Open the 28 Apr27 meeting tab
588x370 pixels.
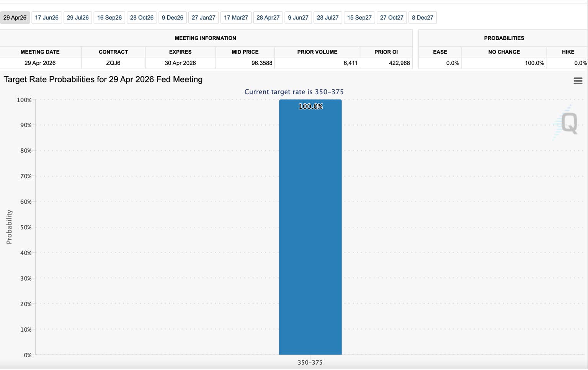click(x=268, y=18)
